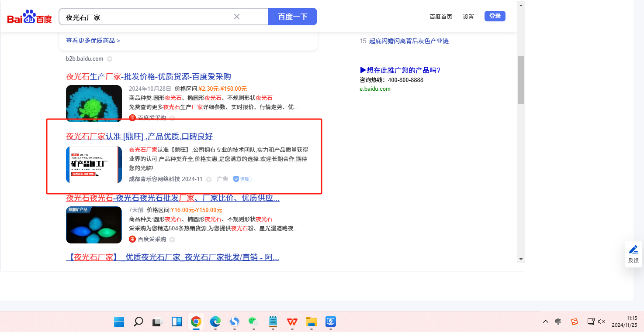Click the 登录 login button
This screenshot has width=644, height=332.
495,16
